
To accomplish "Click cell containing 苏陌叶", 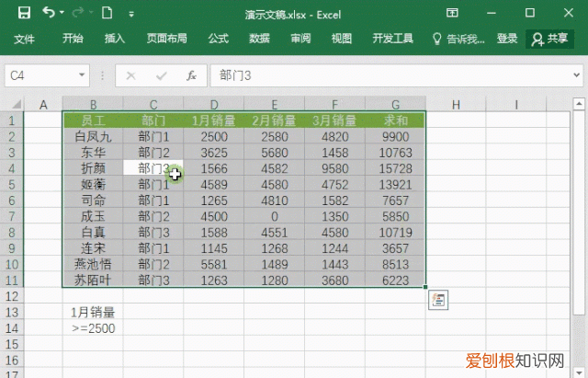I will click(x=93, y=280).
